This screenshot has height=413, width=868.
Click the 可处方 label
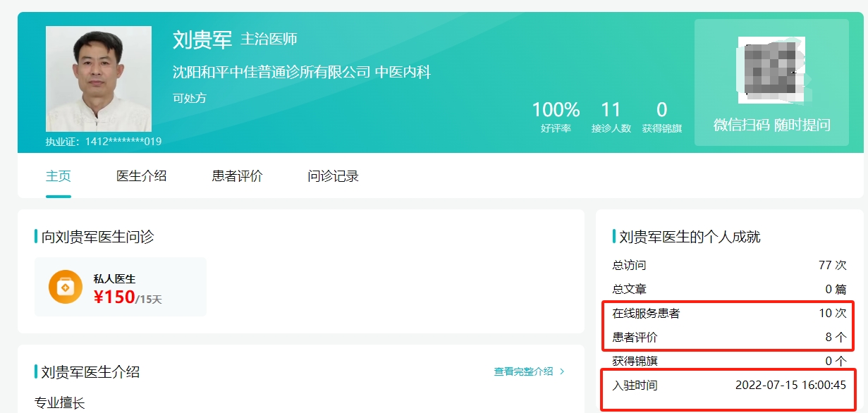coord(190,98)
